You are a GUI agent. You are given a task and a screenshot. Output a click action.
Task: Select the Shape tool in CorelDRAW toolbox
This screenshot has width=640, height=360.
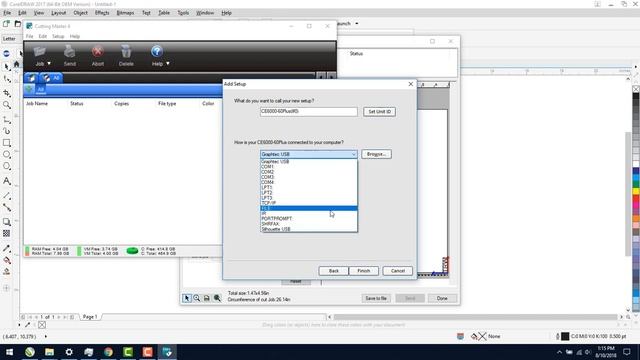coord(7,79)
